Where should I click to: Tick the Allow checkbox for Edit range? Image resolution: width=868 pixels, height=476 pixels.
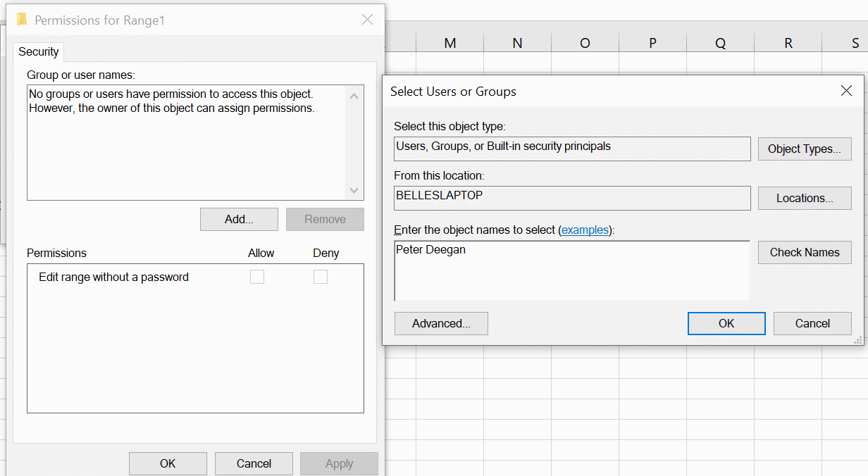257,277
